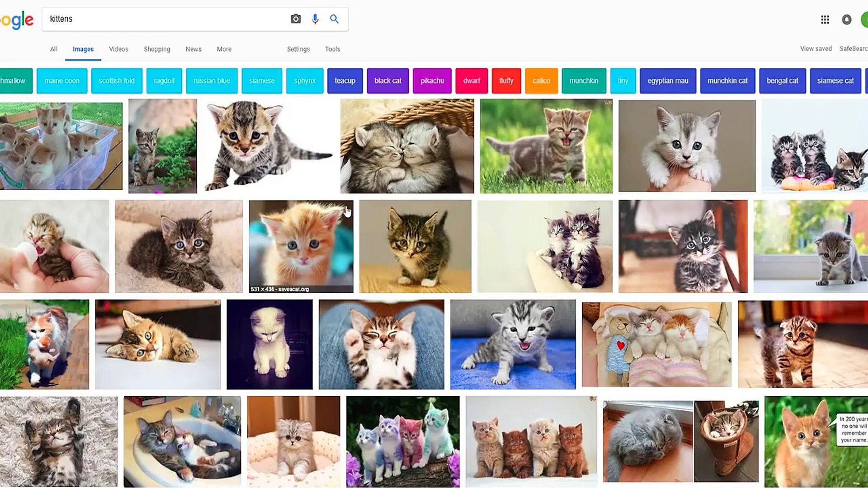This screenshot has width=868, height=488.
Task: Click the Tools menu item
Action: click(332, 49)
